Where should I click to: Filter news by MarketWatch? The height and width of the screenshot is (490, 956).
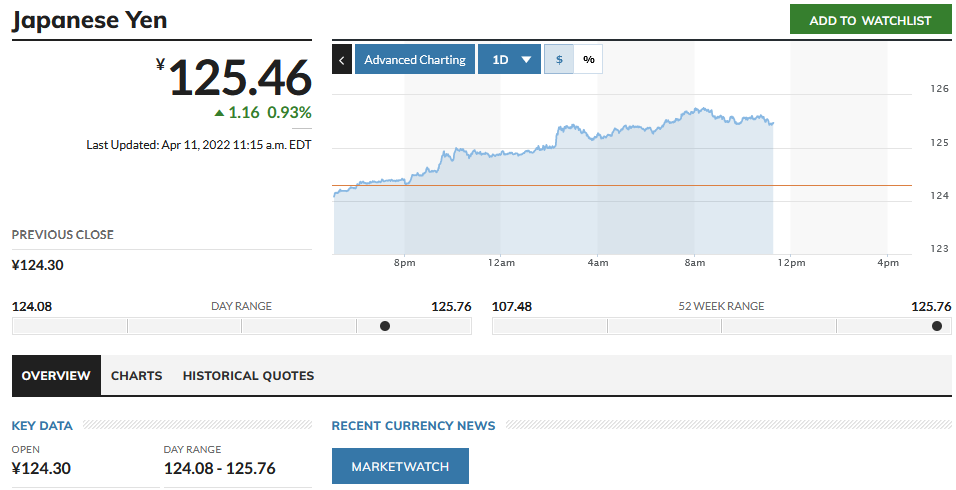400,466
